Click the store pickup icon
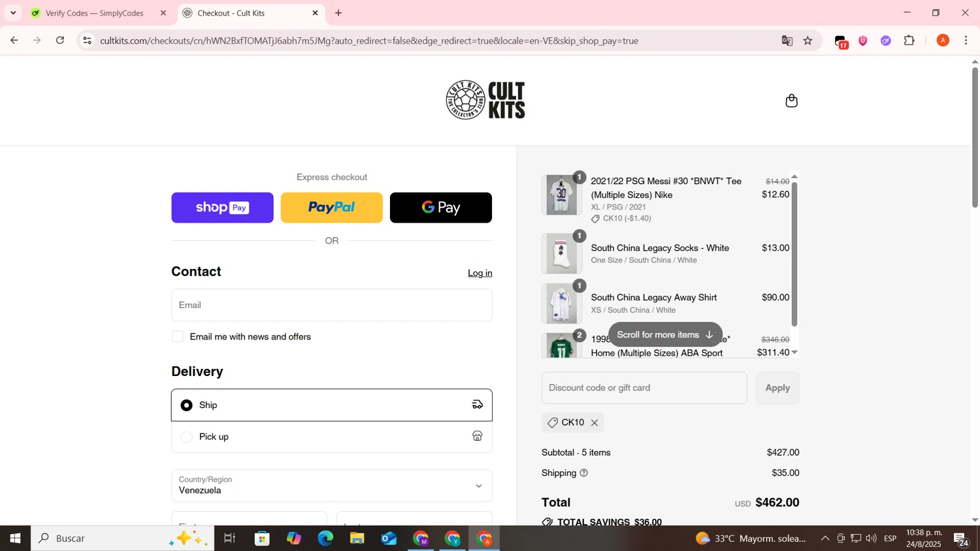Viewport: 980px width, 551px height. click(478, 436)
